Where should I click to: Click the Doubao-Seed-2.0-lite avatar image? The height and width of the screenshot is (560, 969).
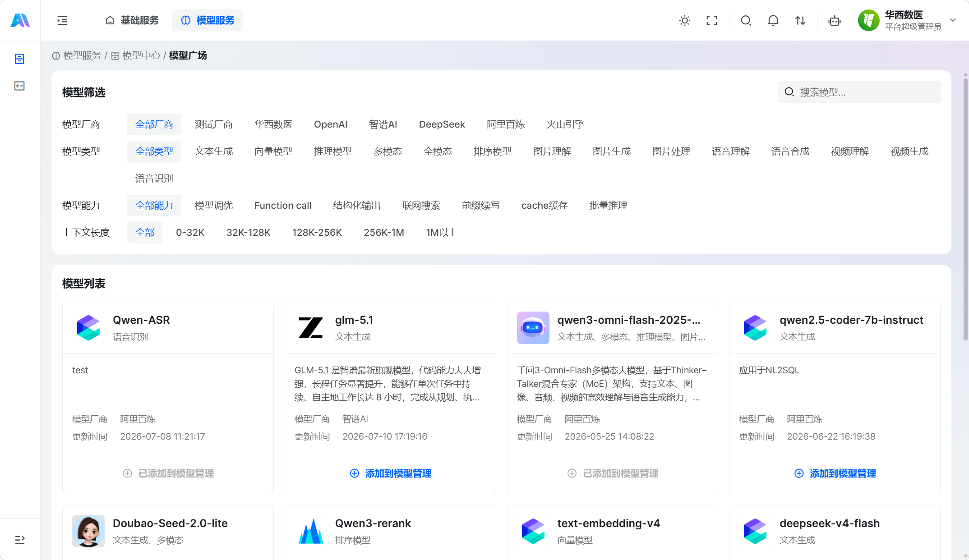point(88,531)
